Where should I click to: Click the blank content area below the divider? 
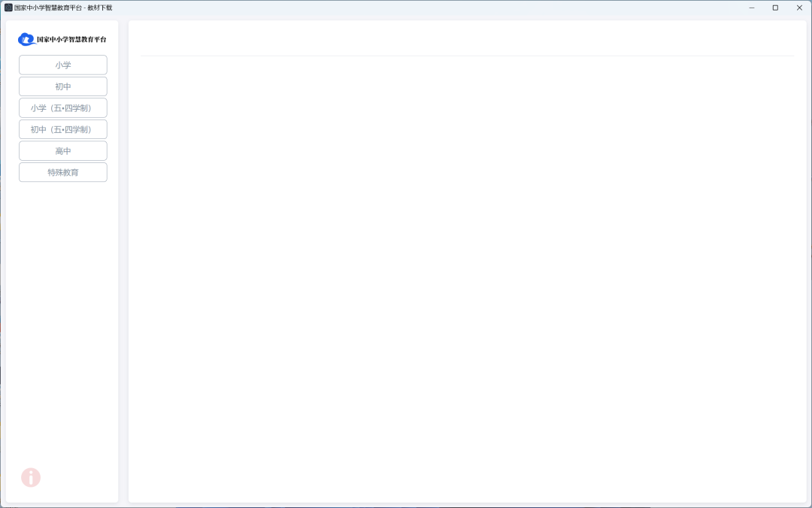(466, 278)
